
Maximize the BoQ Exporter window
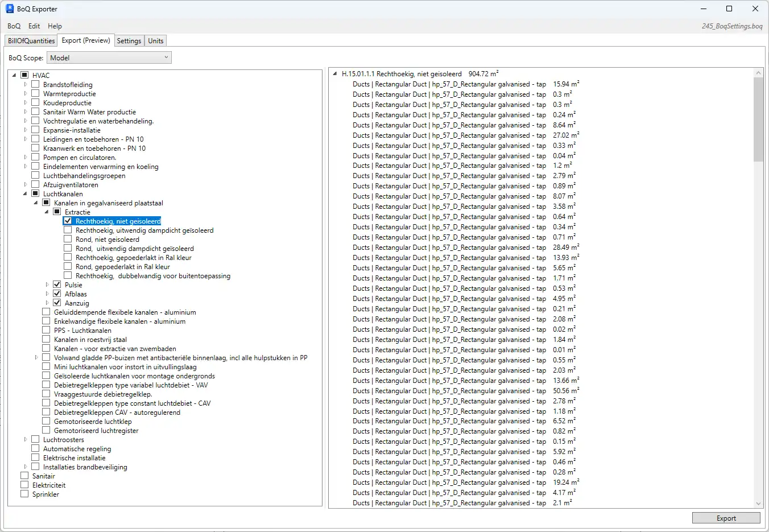[729, 9]
